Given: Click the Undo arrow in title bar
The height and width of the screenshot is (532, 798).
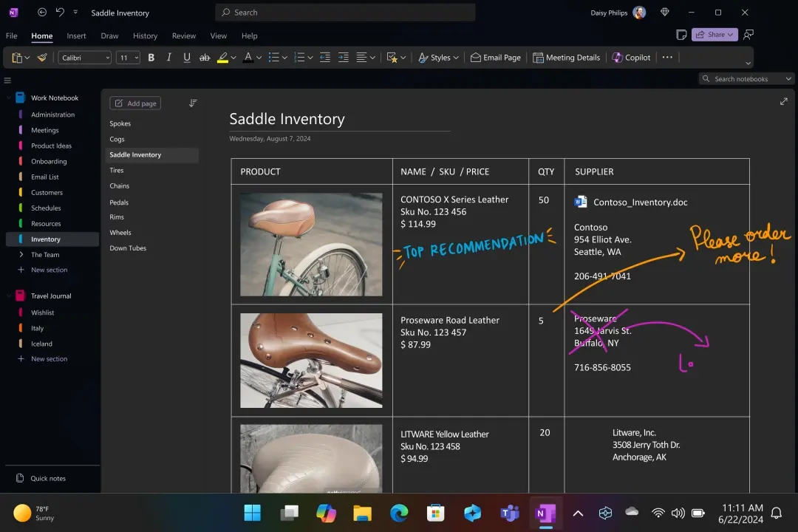Looking at the screenshot, I should [60, 13].
